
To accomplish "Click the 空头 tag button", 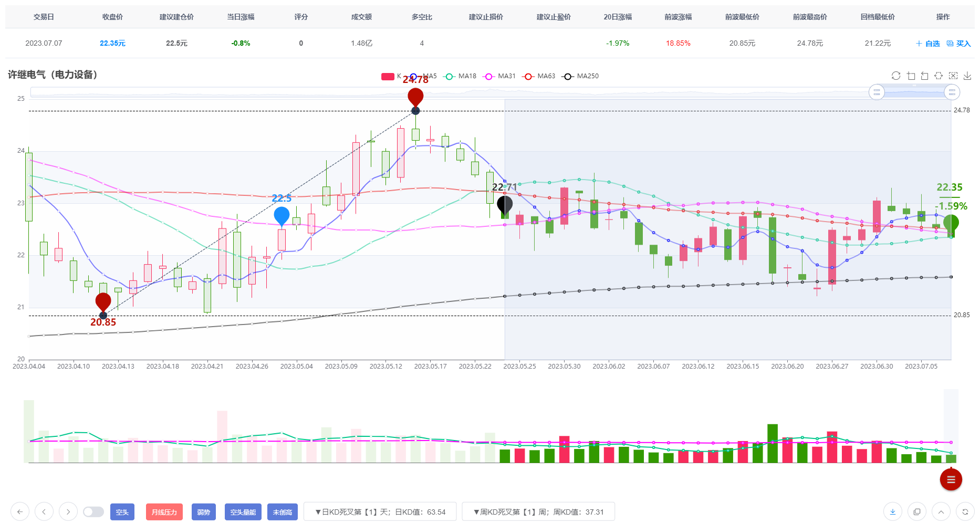I will [122, 512].
